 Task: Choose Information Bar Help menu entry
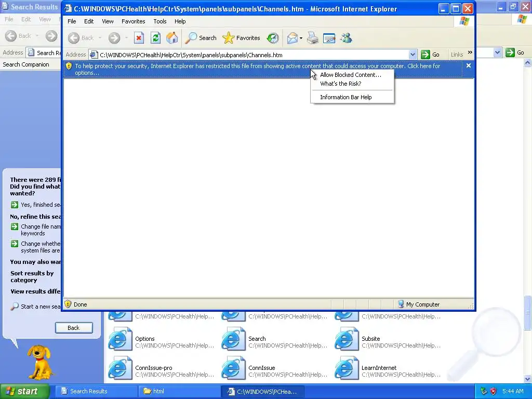tap(345, 97)
